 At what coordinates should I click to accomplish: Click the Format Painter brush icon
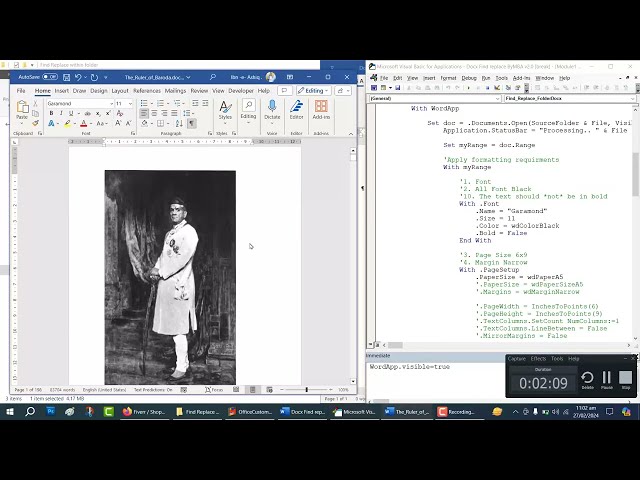click(36, 123)
